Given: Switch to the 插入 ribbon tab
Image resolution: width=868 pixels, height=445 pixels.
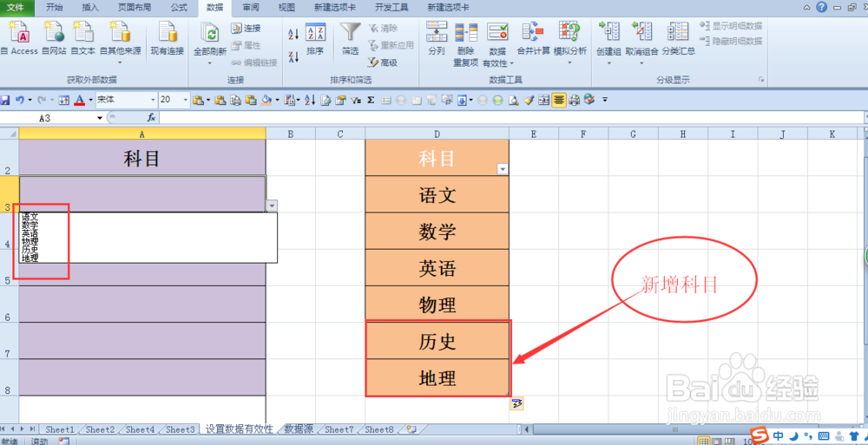Looking at the screenshot, I should click(x=90, y=7).
